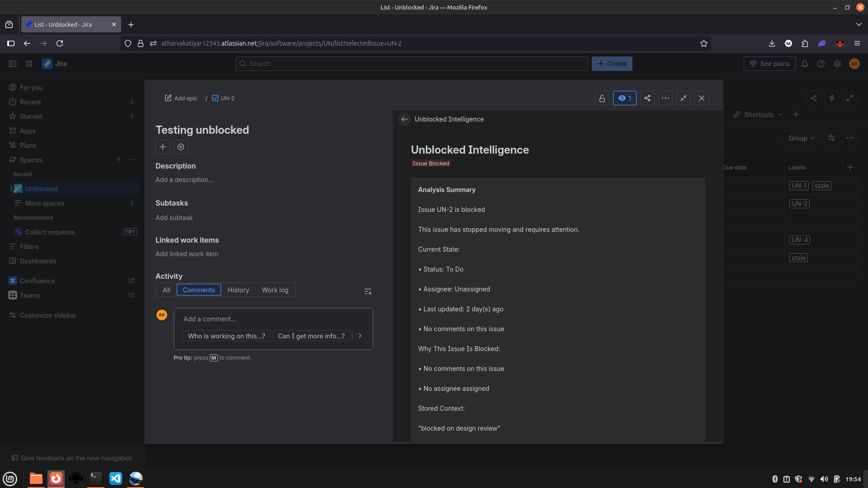868x488 pixels.
Task: Open VS Code from the taskbar
Action: (116, 479)
